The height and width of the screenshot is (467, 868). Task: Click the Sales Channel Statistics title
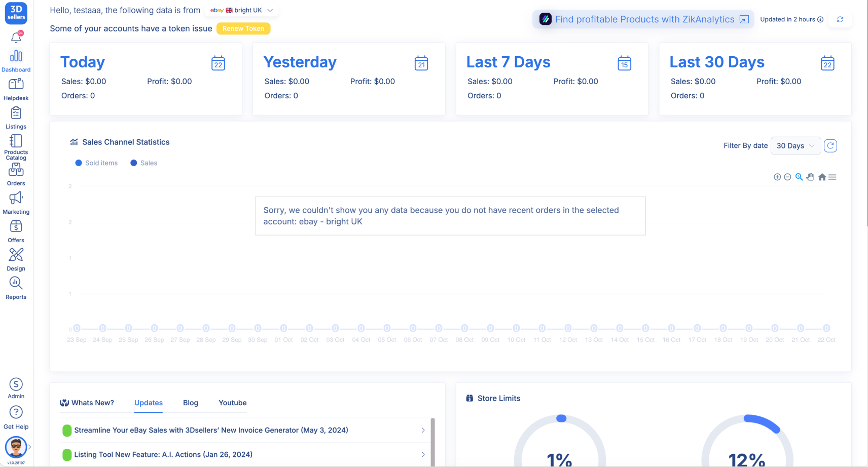tap(126, 142)
